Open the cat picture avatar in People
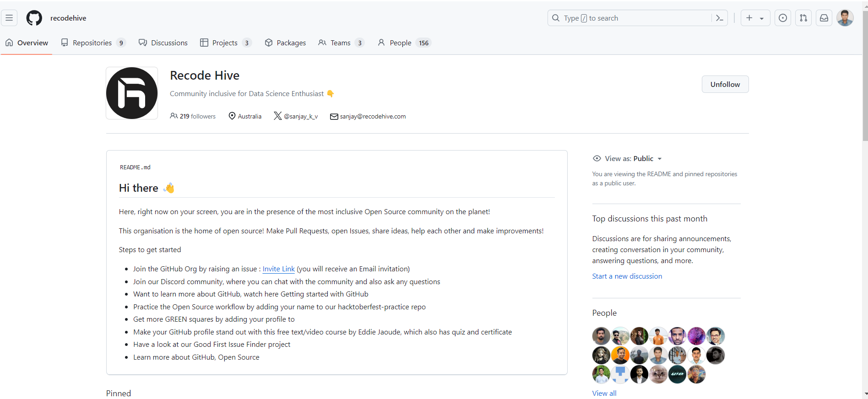Viewport: 868px width, 399px height. click(x=658, y=374)
